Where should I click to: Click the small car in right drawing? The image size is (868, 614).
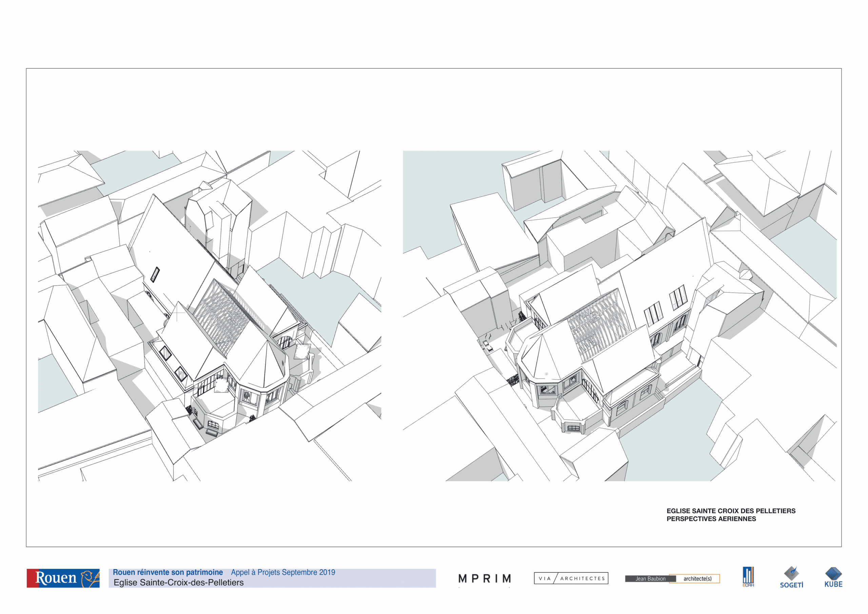pos(488,345)
